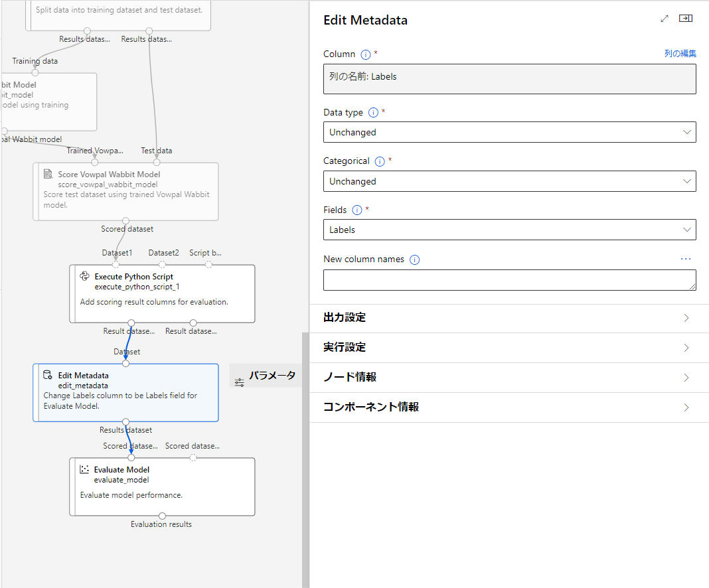The image size is (709, 588).
Task: Open the Fields dropdown showing Labels
Action: point(510,230)
